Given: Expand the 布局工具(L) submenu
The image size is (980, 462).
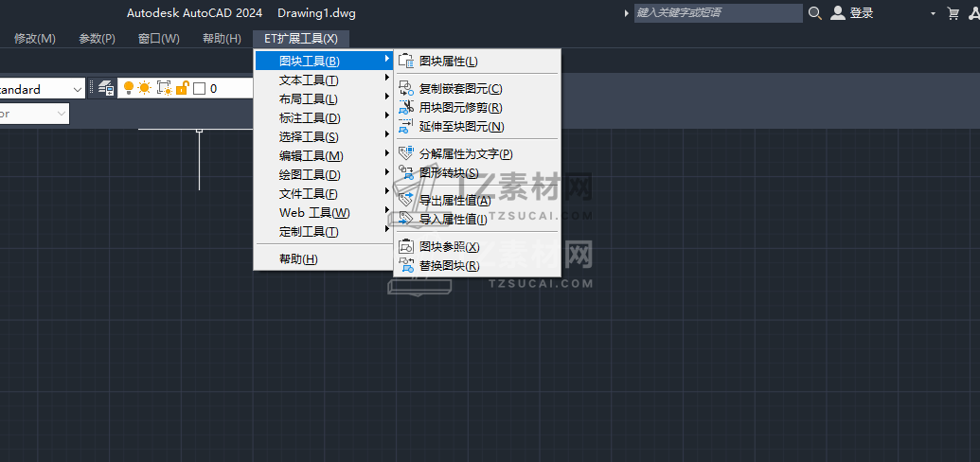Looking at the screenshot, I should click(324, 98).
